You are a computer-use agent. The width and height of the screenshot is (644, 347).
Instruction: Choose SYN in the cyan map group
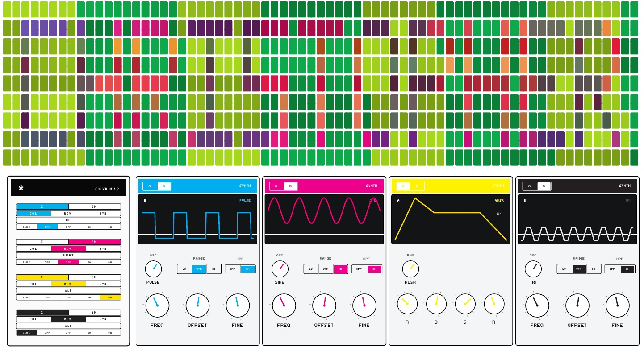[103, 213]
